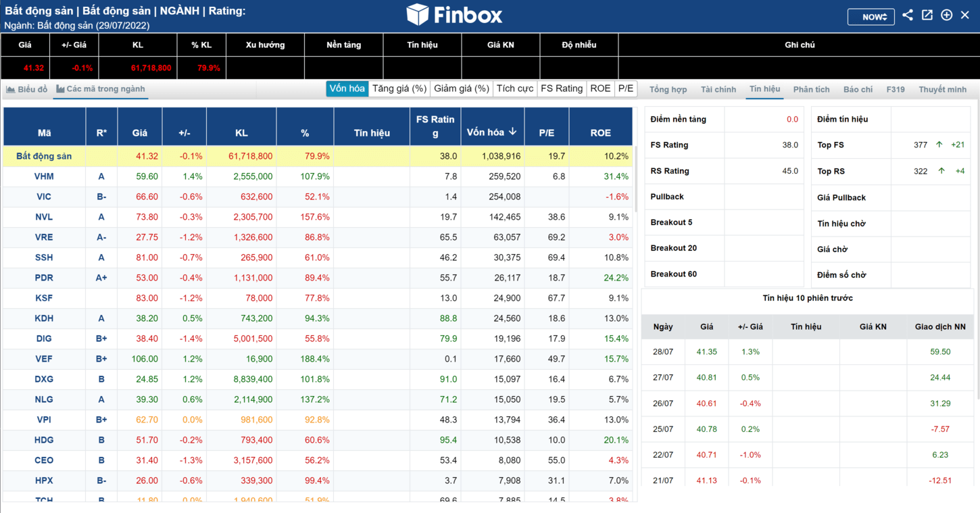Click the green up arrow beside Top RS
Viewport: 980px width, 513px height.
[x=941, y=171]
